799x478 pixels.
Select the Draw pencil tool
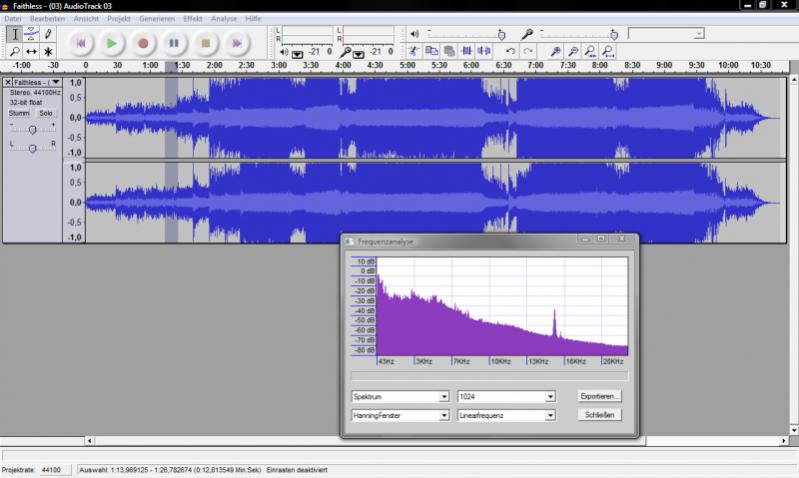click(x=48, y=34)
